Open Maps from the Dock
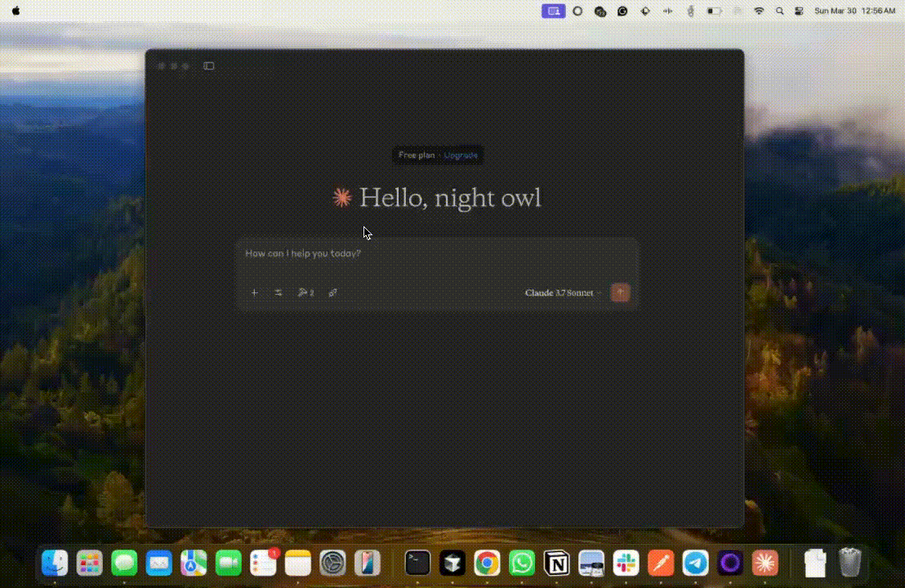Screen dimensions: 905x588 (194, 563)
